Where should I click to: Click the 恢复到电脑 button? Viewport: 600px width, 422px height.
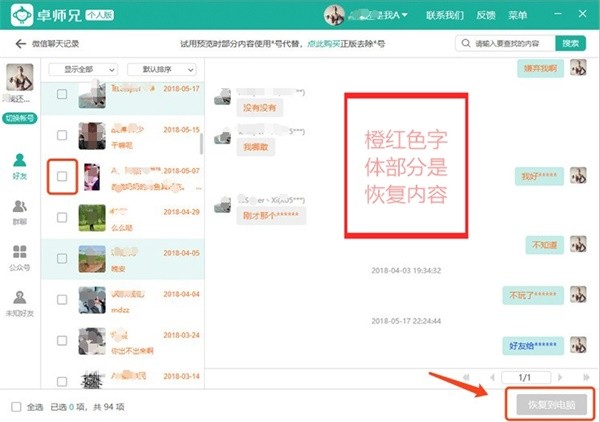coord(551,405)
